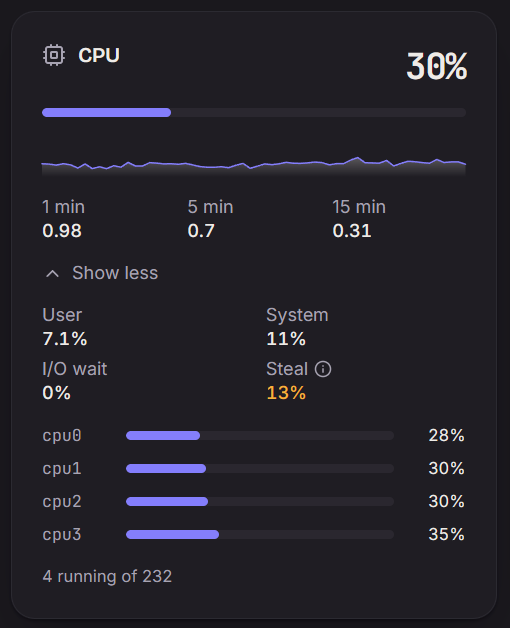Click the overall CPU usage progress bar
Viewport: 510px width, 628px height.
pos(254,113)
